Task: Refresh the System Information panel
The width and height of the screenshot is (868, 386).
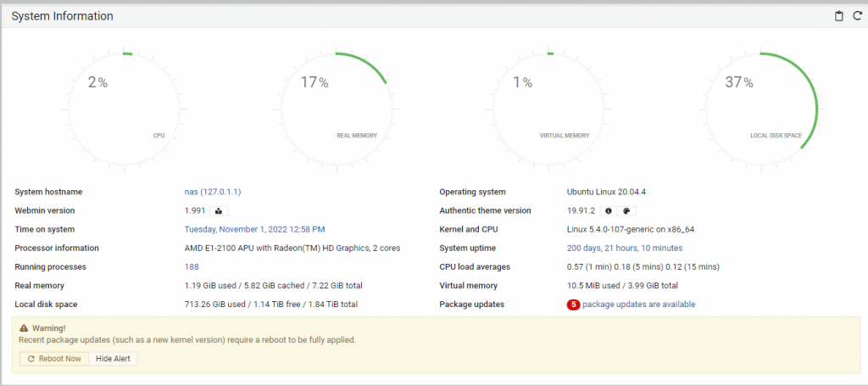Action: click(856, 16)
